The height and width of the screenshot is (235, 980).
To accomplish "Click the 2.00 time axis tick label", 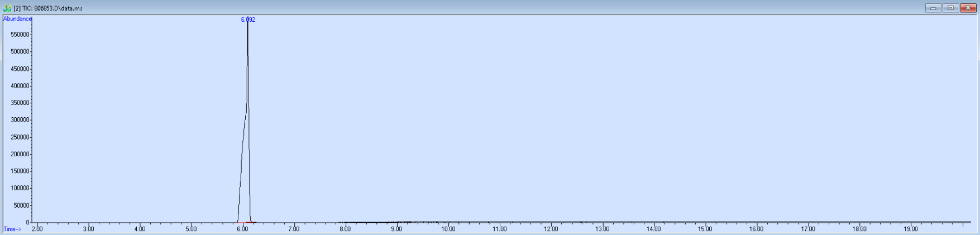I will click(37, 229).
